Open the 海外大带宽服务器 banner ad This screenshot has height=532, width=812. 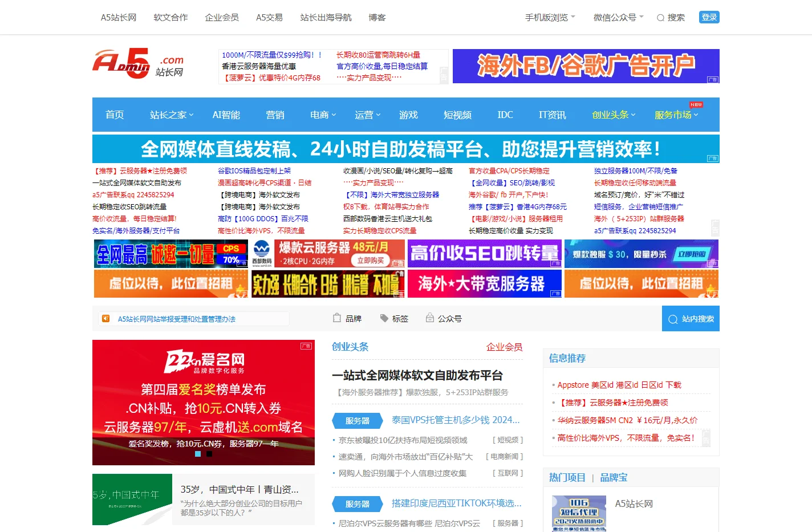pos(485,283)
